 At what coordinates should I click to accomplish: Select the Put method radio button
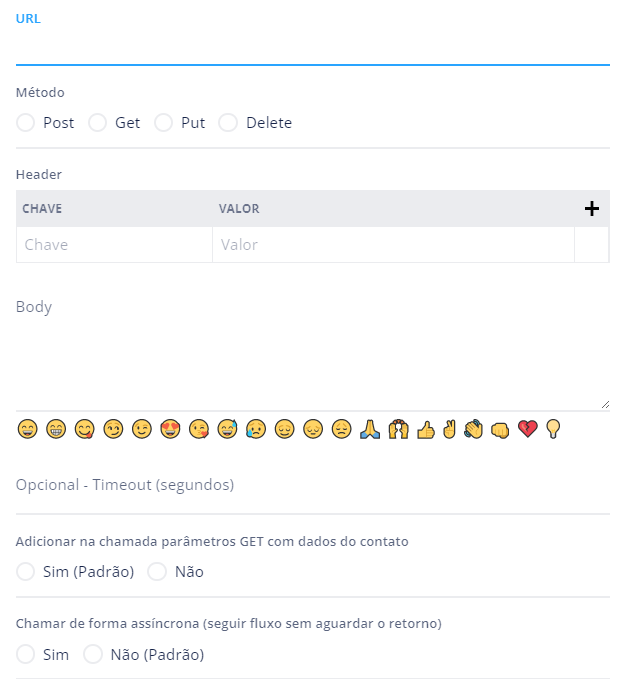[163, 123]
